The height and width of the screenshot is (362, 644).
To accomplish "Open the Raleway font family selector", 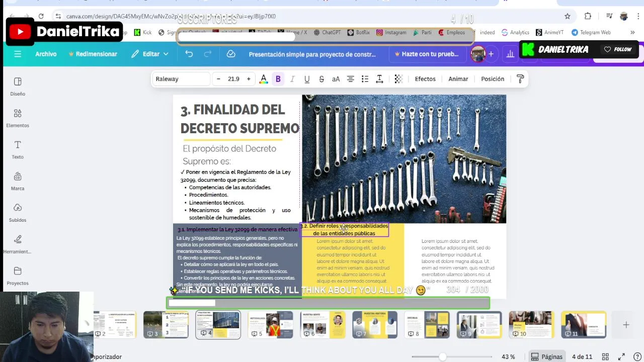I will pos(181,79).
